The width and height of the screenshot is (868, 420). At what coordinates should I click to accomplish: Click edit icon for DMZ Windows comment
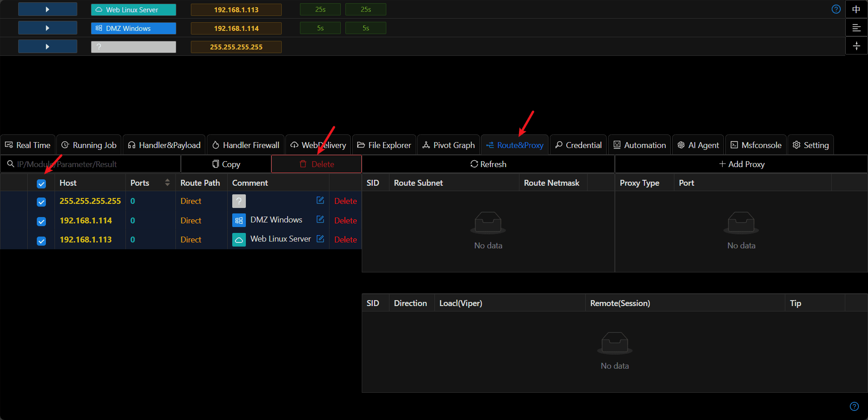click(x=320, y=219)
